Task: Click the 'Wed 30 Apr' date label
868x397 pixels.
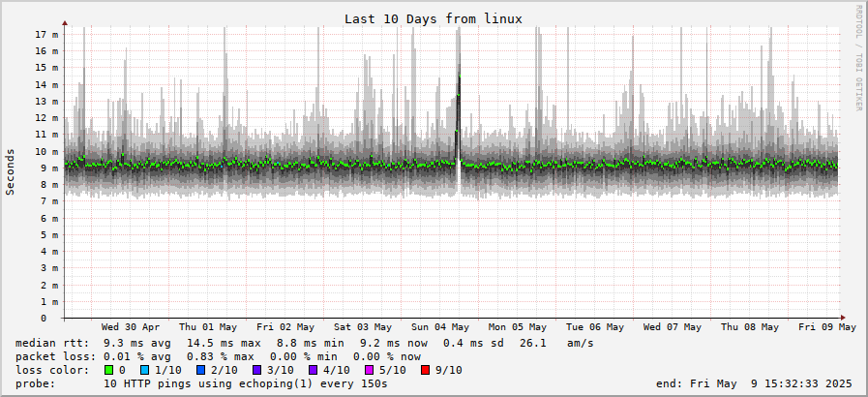Action: [x=131, y=327]
